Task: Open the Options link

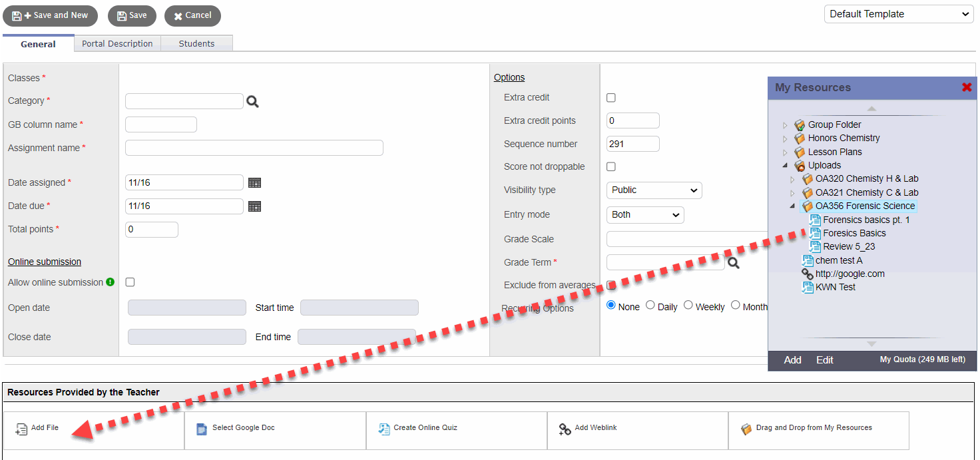Action: pyautogui.click(x=509, y=77)
